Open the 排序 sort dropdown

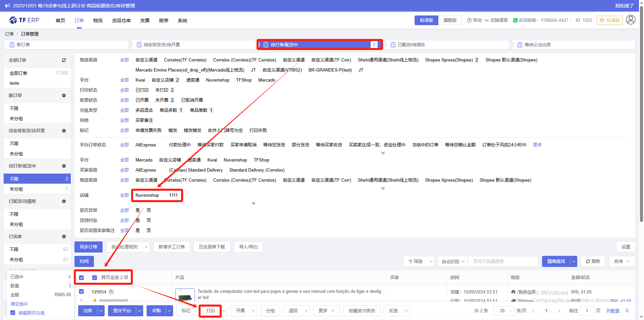click(622, 261)
